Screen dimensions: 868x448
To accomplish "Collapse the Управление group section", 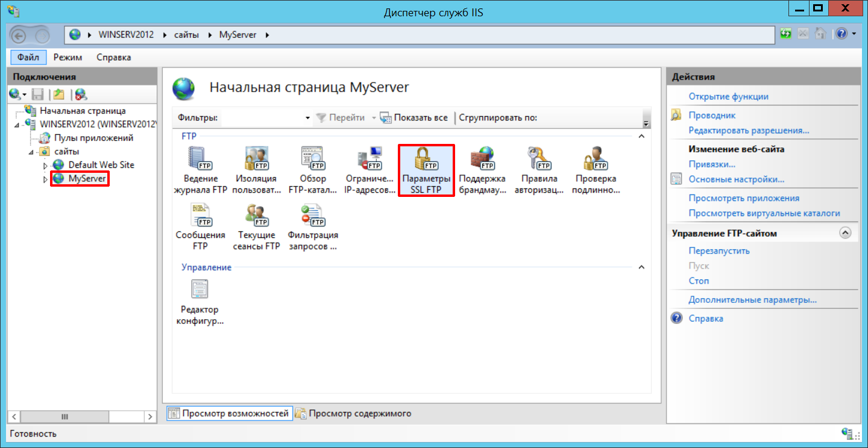I will pyautogui.click(x=641, y=267).
